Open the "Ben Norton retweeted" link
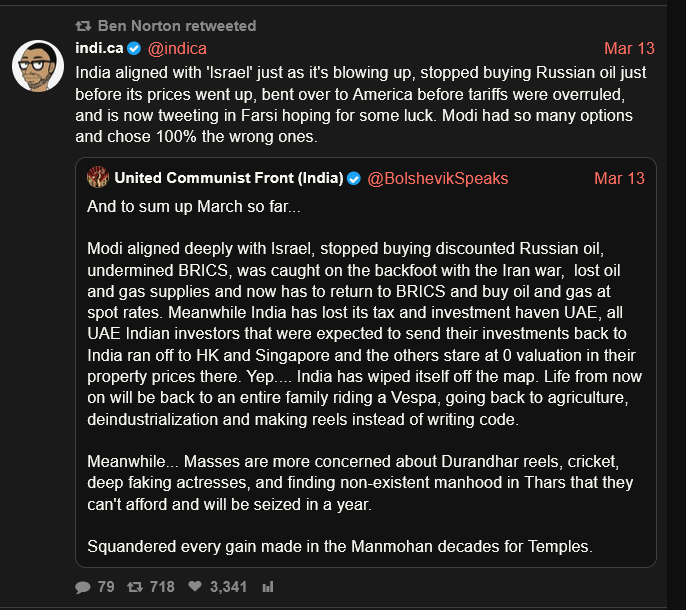Screen dimensions: 686x610 click(177, 25)
